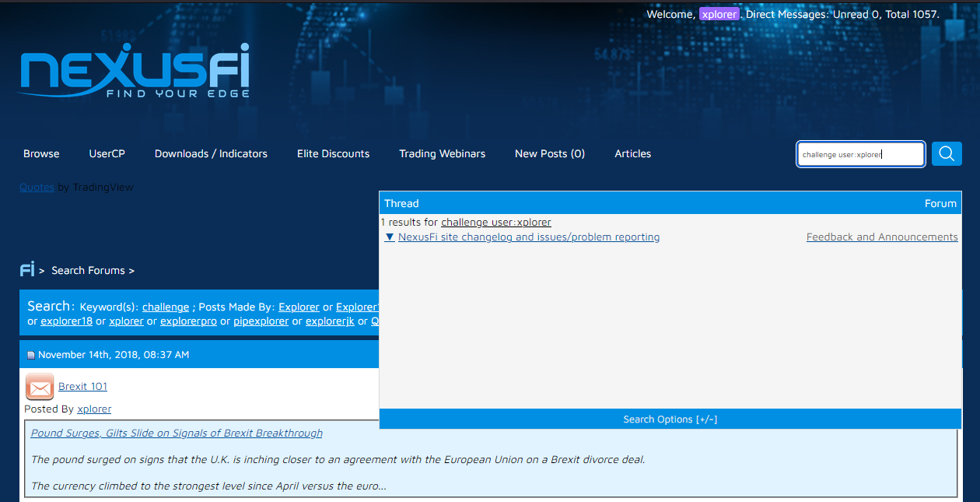Image resolution: width=980 pixels, height=502 pixels.
Task: Open the Articles menu item
Action: pyautogui.click(x=632, y=153)
